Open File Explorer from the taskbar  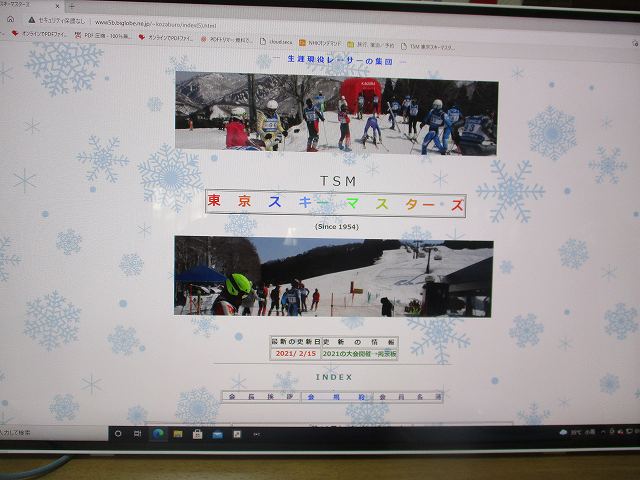(178, 433)
